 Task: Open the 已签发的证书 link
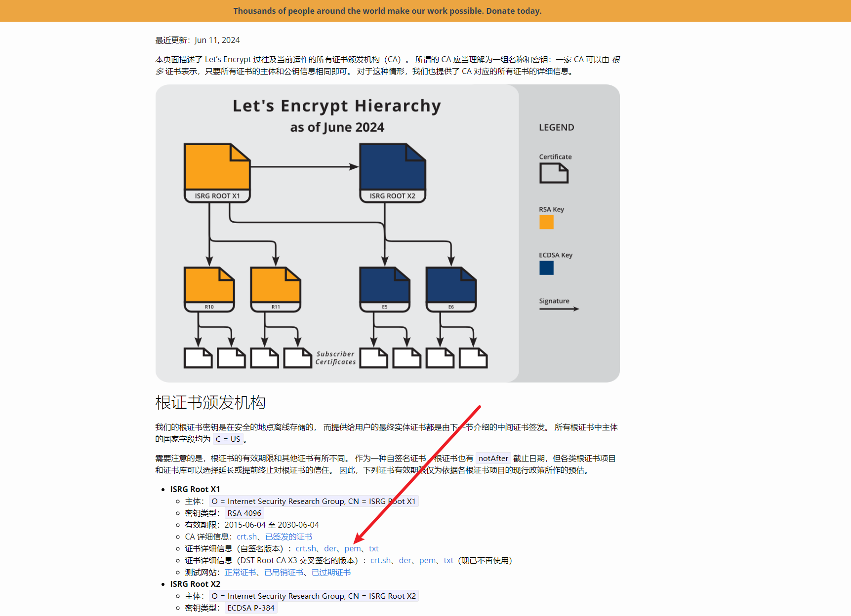click(288, 537)
